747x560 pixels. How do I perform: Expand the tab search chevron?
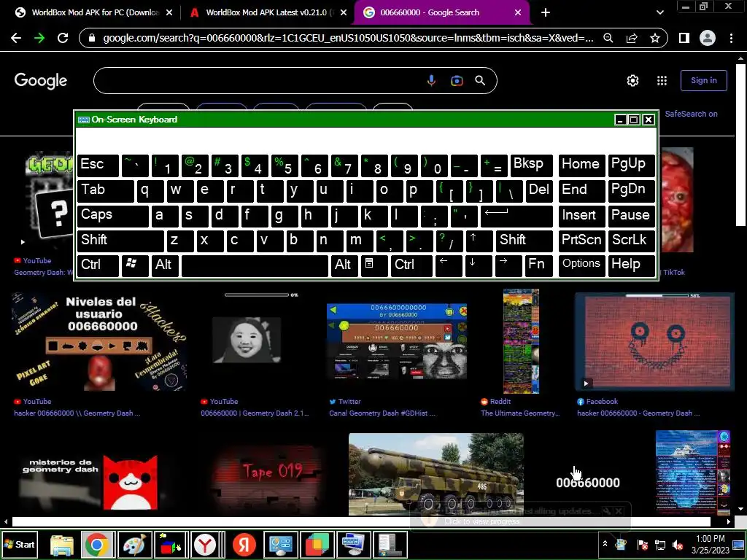pyautogui.click(x=659, y=13)
